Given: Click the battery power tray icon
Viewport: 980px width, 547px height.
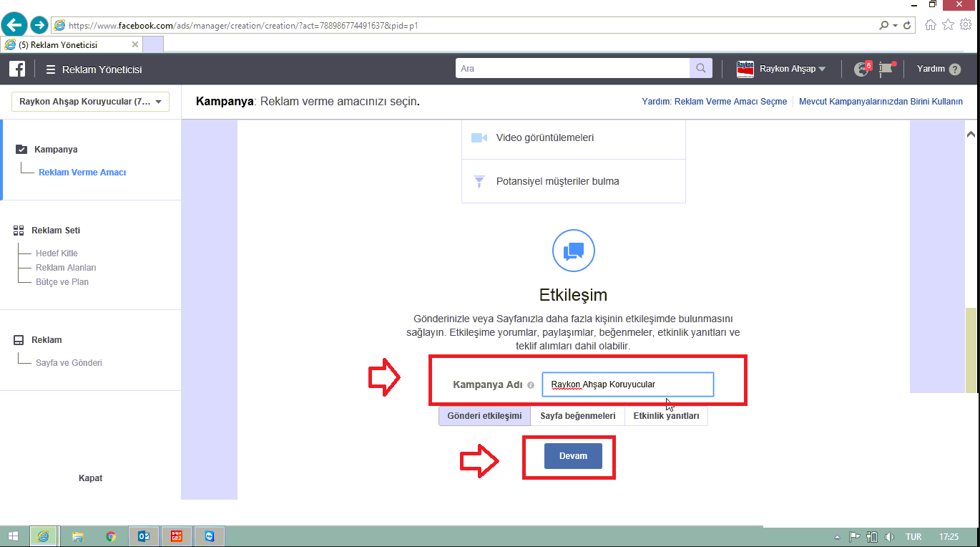Looking at the screenshot, I should point(872,536).
